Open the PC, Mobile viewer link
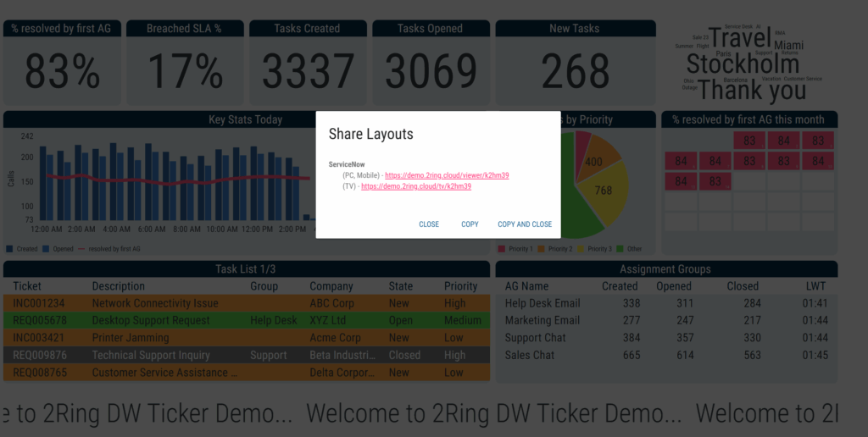The width and height of the screenshot is (868, 437). click(x=447, y=175)
